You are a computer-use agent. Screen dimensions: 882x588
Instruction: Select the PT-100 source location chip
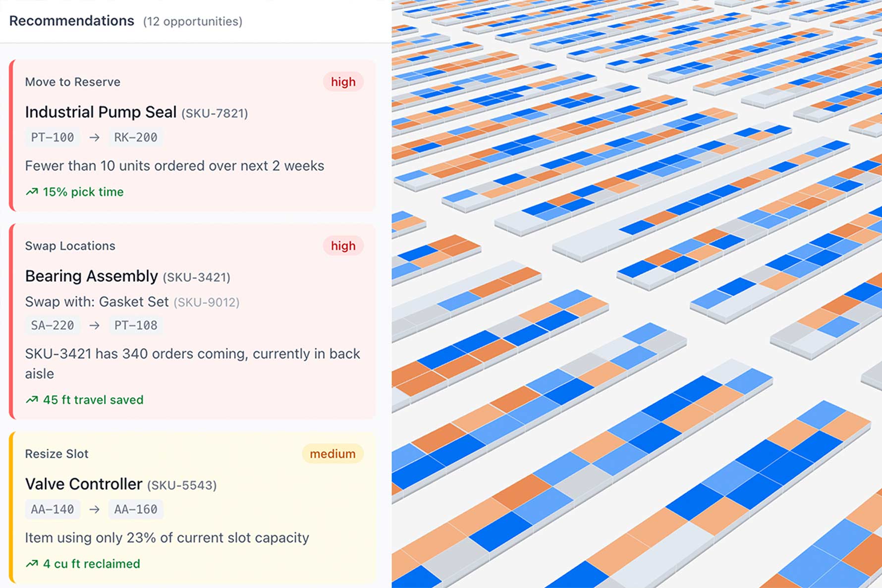tap(53, 137)
